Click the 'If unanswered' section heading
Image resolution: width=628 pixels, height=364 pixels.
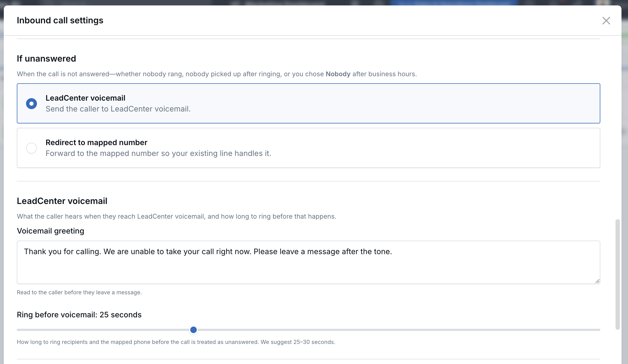point(46,59)
